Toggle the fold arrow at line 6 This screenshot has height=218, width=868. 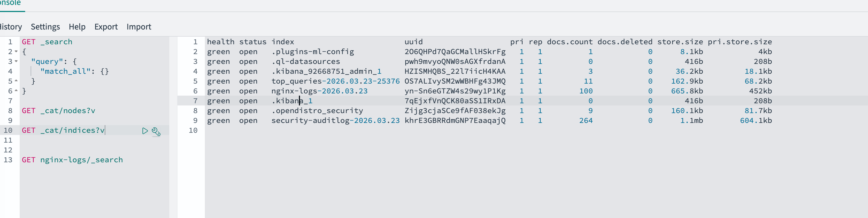click(x=16, y=91)
